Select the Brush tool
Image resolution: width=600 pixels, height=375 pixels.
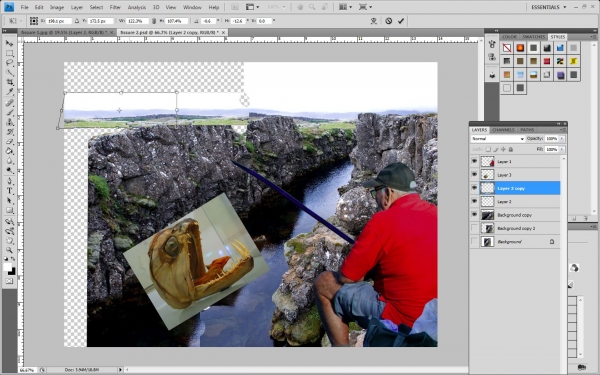click(9, 112)
